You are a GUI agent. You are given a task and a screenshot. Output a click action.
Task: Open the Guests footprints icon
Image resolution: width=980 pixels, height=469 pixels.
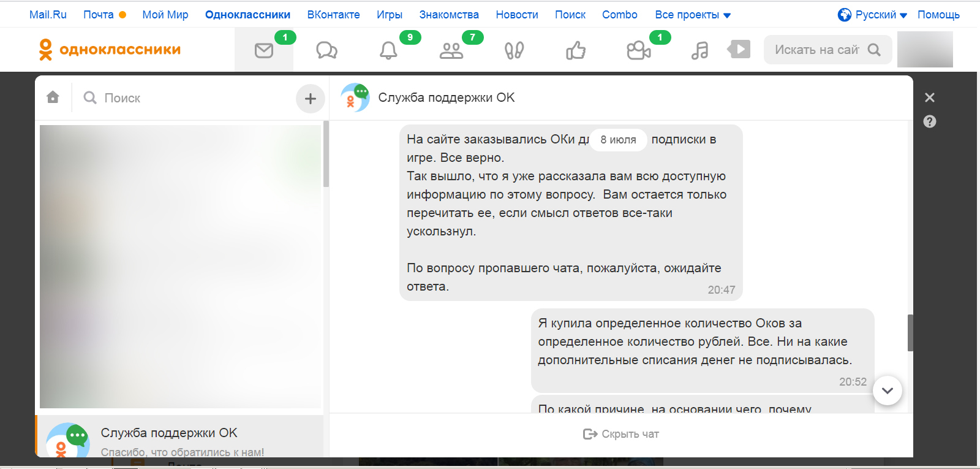point(514,50)
